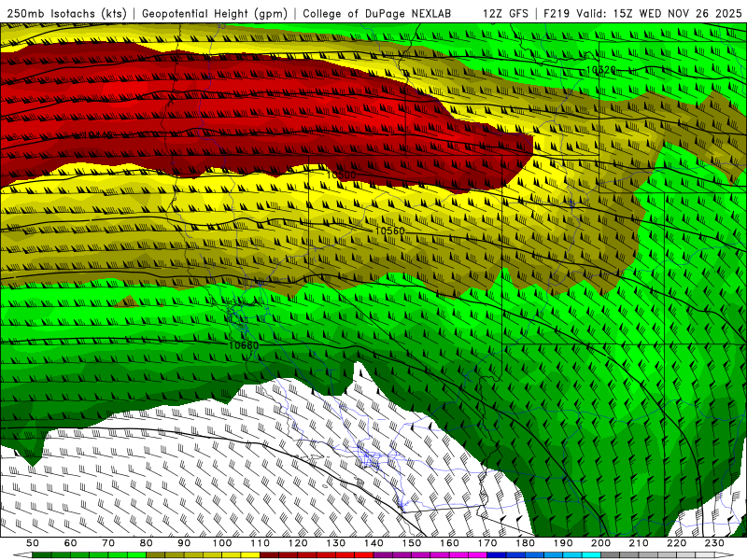747x560 pixels.
Task: Click the blue color bar swatch below 180
Action: [x=534, y=555]
